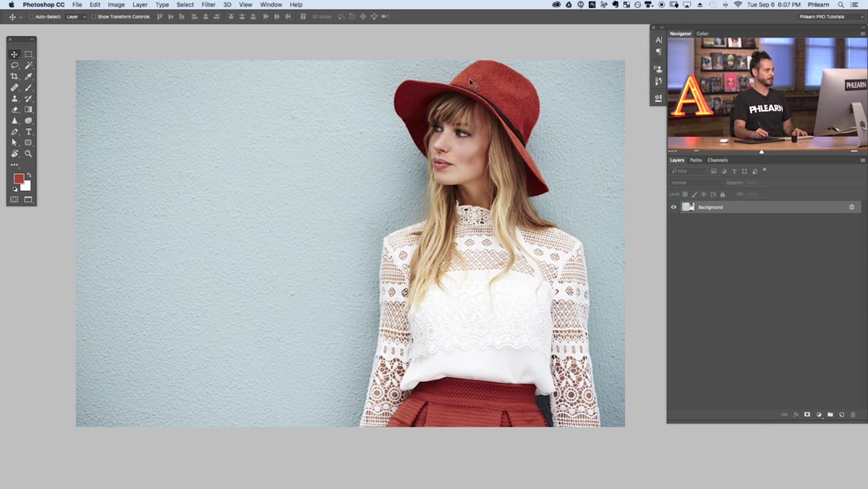Toggle Quick Mask mode

(x=14, y=200)
